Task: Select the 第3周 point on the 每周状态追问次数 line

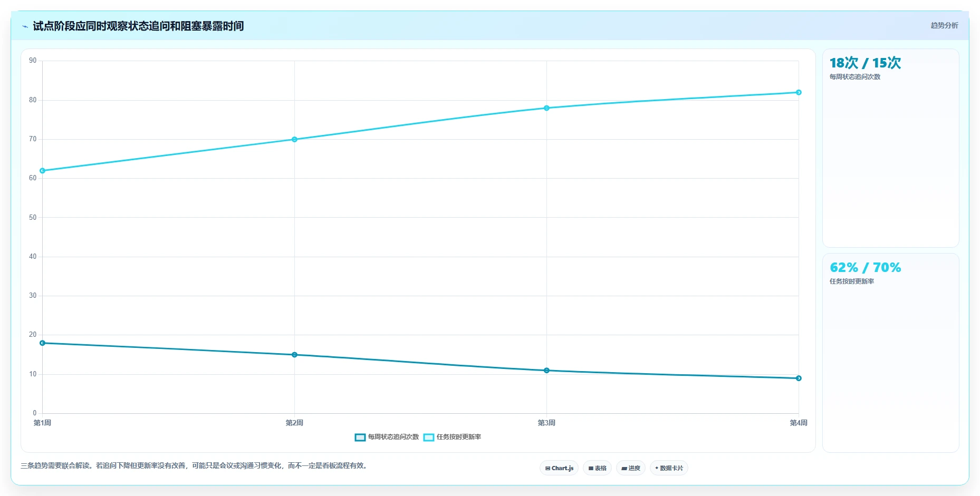Action: click(x=546, y=371)
